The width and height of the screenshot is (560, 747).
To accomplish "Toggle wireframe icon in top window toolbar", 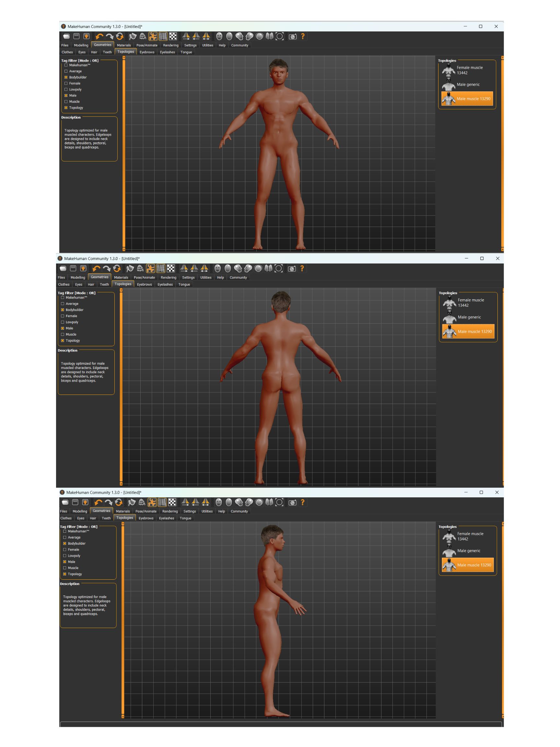I will pyautogui.click(x=143, y=36).
